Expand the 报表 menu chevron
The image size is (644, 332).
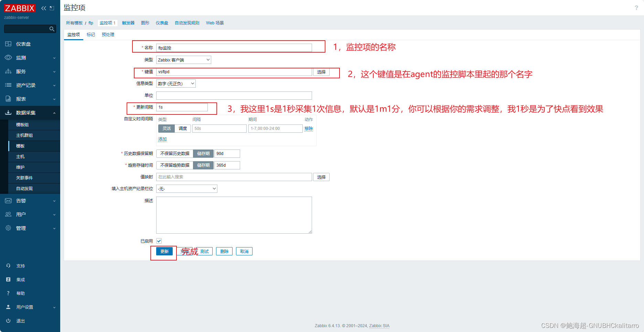coord(54,99)
